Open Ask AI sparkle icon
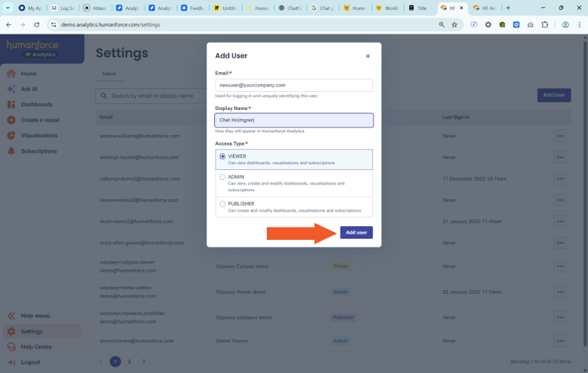The height and width of the screenshot is (373, 588). point(11,89)
